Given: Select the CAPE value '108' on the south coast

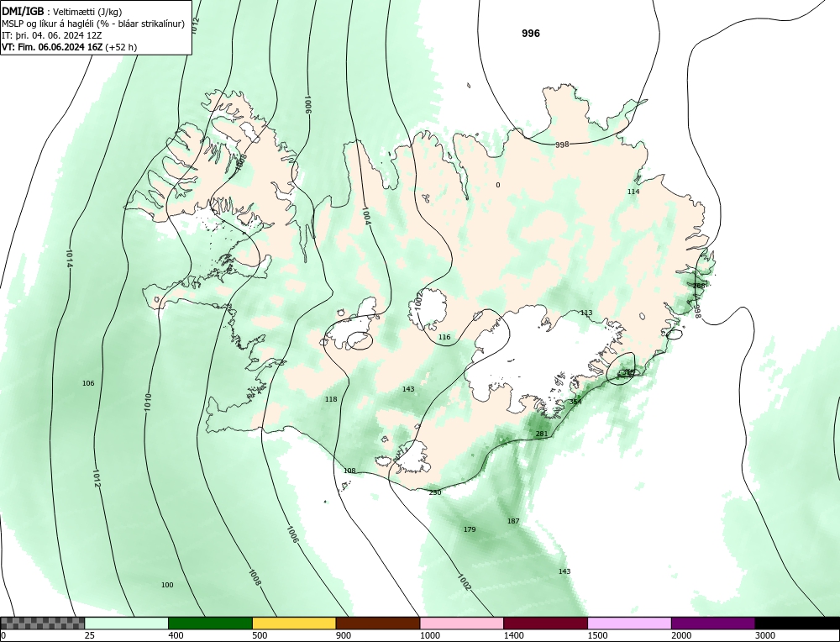Looking at the screenshot, I should pyautogui.click(x=349, y=471).
